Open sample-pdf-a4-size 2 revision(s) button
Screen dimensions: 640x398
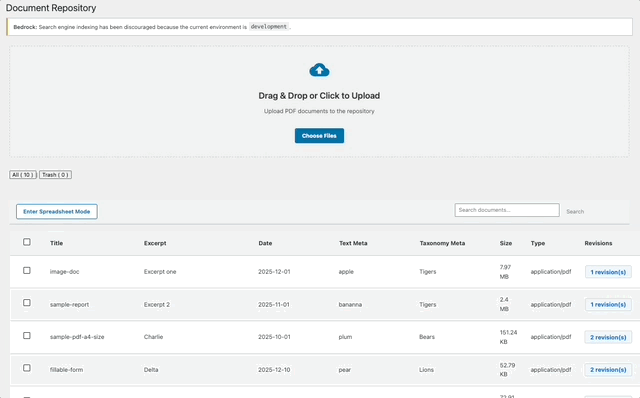coord(608,337)
